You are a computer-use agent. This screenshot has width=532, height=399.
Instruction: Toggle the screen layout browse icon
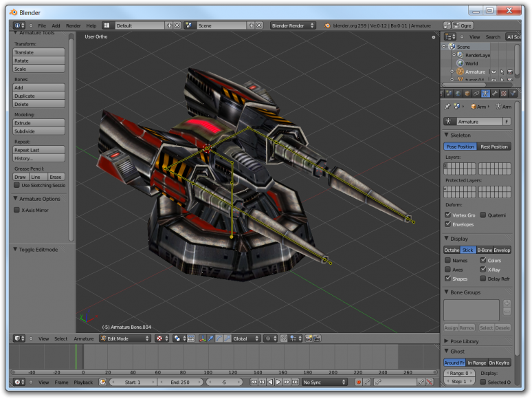107,25
